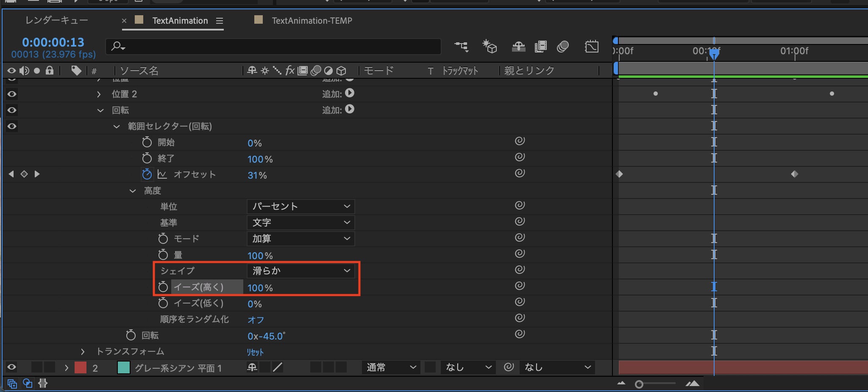Click pick whip for 回転 value row

click(x=520, y=334)
